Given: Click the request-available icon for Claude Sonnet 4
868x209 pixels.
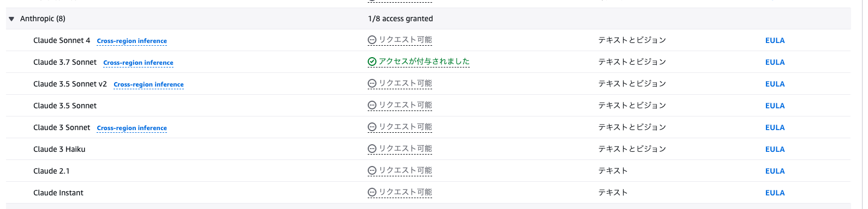Looking at the screenshot, I should pos(372,40).
